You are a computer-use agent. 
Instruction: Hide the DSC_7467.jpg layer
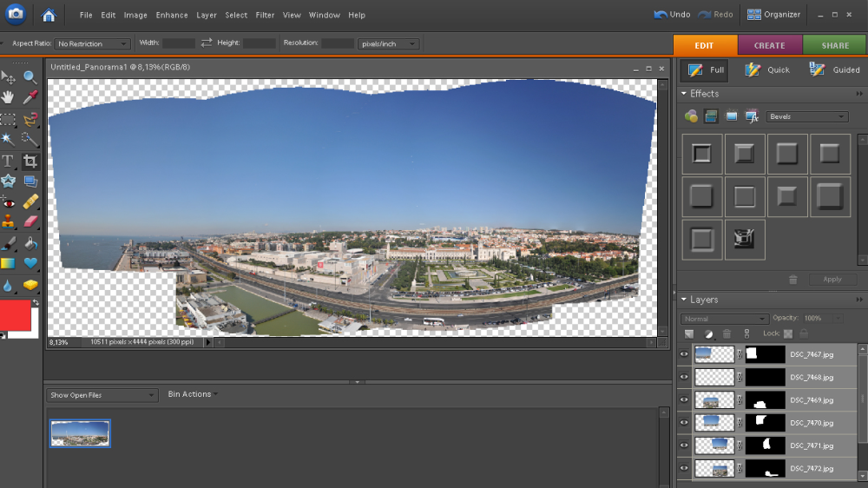coord(684,354)
